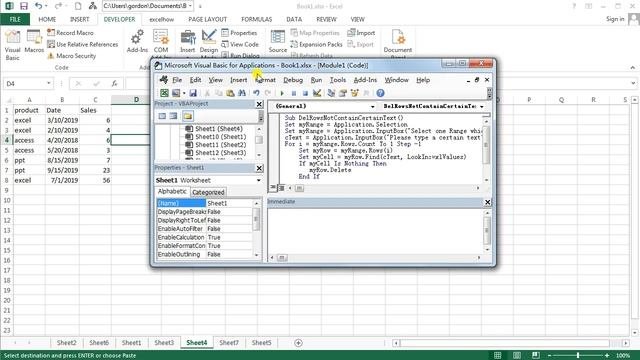Select the Alphabetic properties tab
This screenshot has height=360, width=640.
point(172,191)
